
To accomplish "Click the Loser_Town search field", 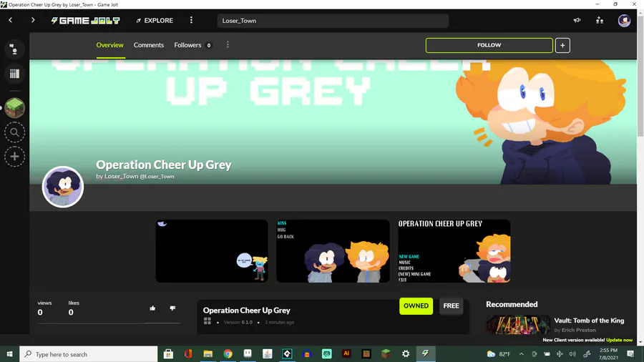I will pyautogui.click(x=333, y=21).
